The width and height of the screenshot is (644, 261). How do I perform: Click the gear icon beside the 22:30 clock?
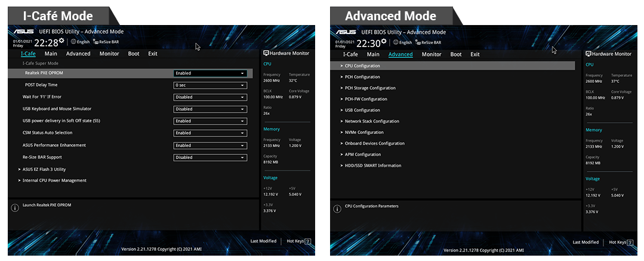click(384, 40)
